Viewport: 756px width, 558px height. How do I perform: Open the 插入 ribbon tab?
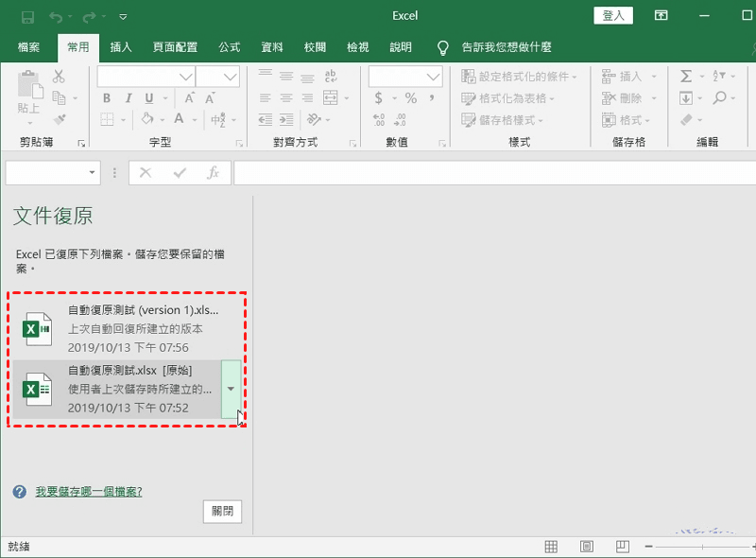(x=121, y=46)
